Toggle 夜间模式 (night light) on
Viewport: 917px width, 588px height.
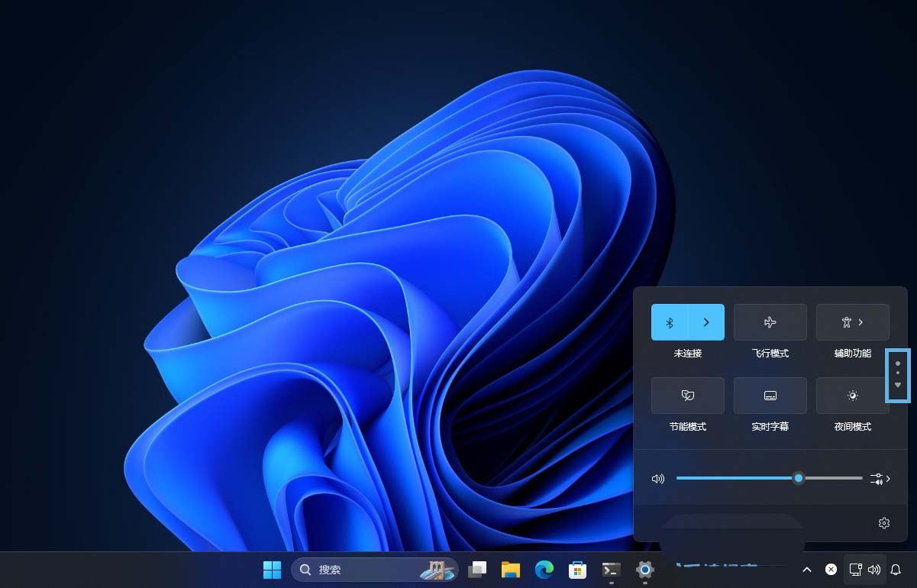pyautogui.click(x=852, y=395)
